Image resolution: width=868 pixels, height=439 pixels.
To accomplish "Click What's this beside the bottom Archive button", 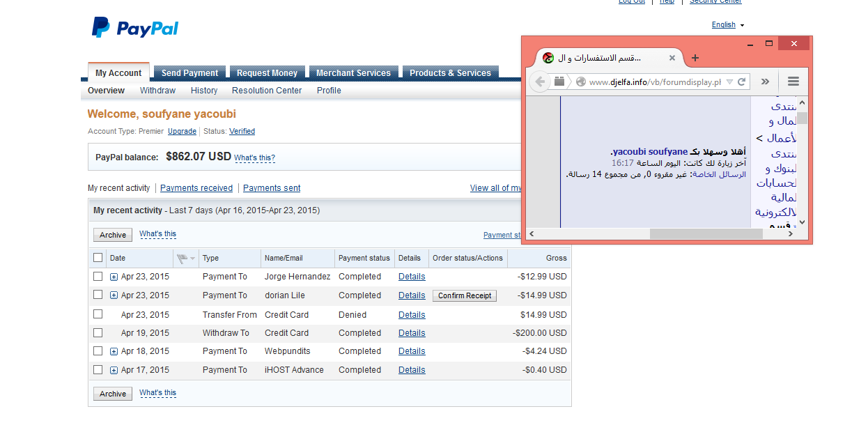I will click(157, 393).
